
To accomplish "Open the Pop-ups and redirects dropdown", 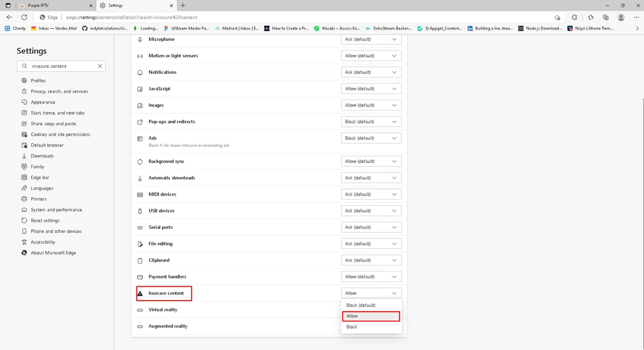I will [371, 121].
